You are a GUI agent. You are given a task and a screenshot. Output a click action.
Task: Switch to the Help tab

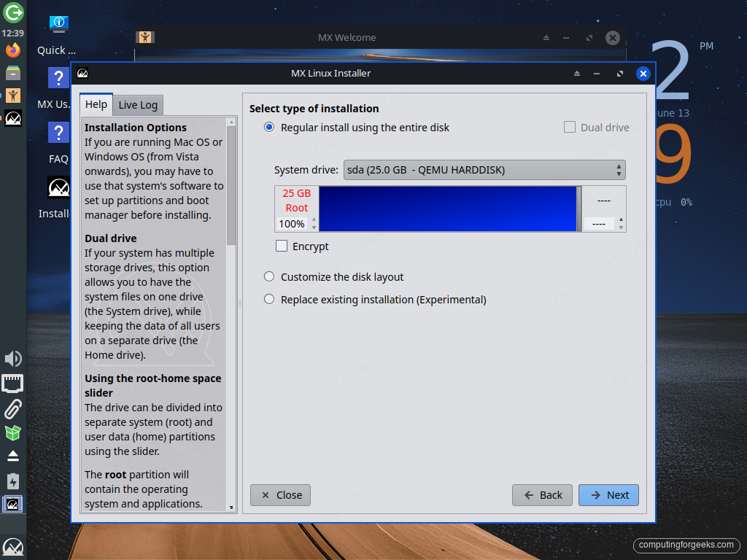(x=96, y=104)
